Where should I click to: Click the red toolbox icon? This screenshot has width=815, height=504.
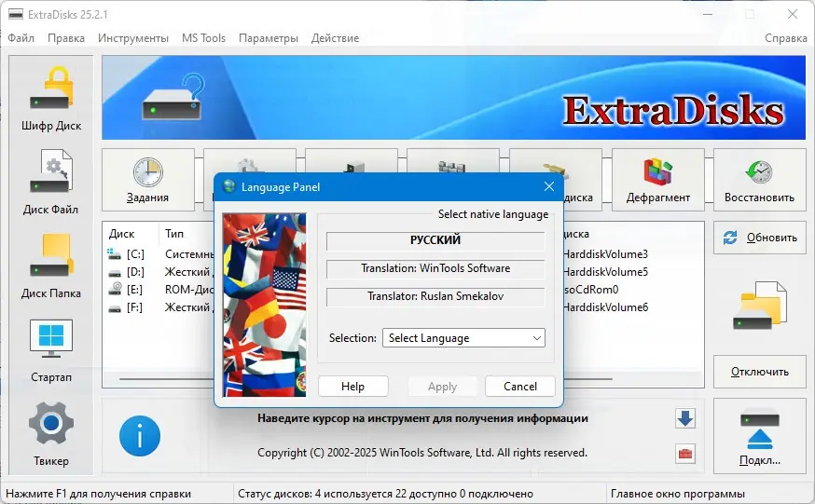(x=685, y=454)
